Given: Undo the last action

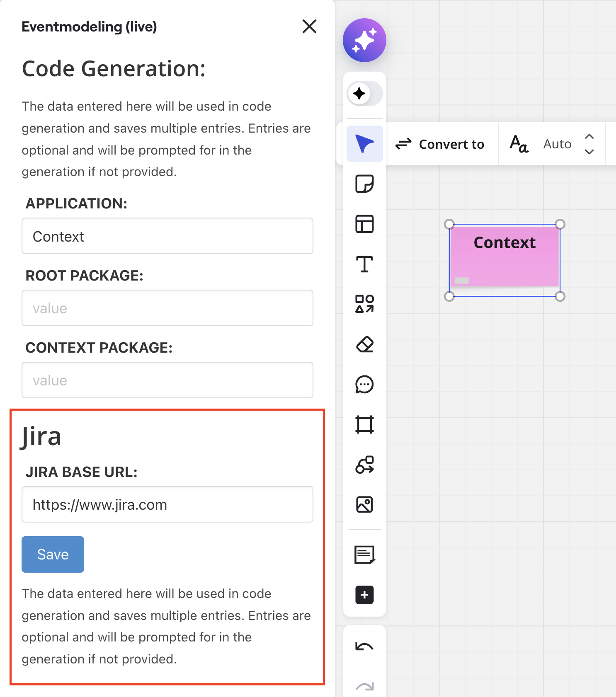Looking at the screenshot, I should tap(364, 646).
